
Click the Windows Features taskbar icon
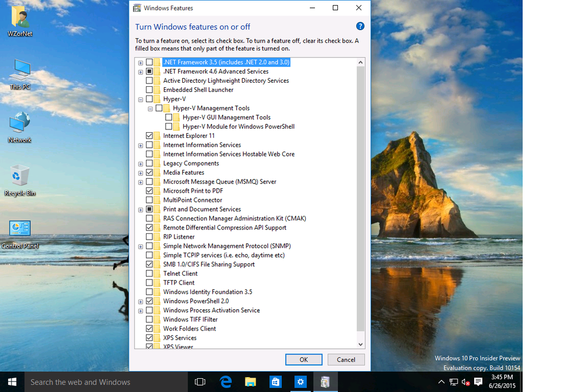325,382
